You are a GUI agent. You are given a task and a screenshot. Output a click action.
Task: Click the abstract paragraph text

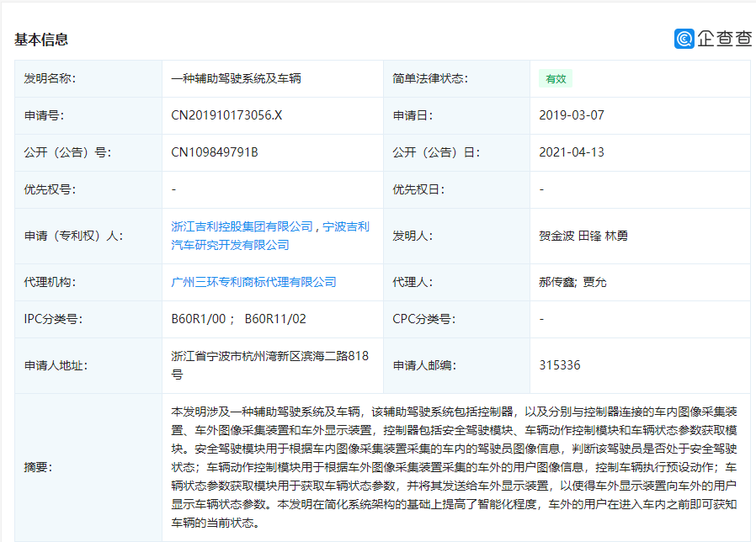[454, 467]
